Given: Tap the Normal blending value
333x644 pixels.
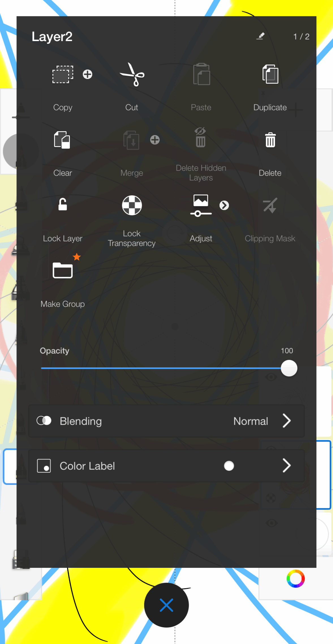Looking at the screenshot, I should pos(251,421).
